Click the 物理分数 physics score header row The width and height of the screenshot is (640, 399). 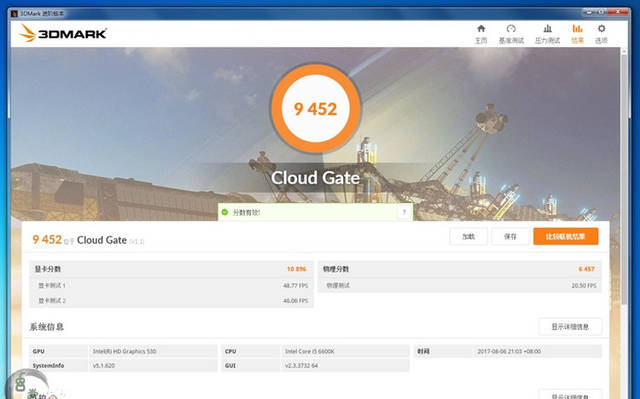(x=460, y=269)
